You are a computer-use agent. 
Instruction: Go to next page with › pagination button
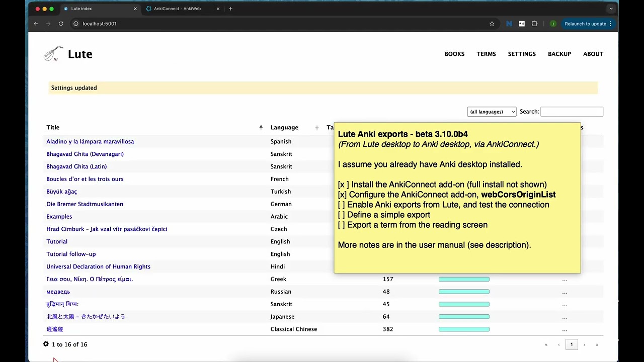tap(584, 345)
